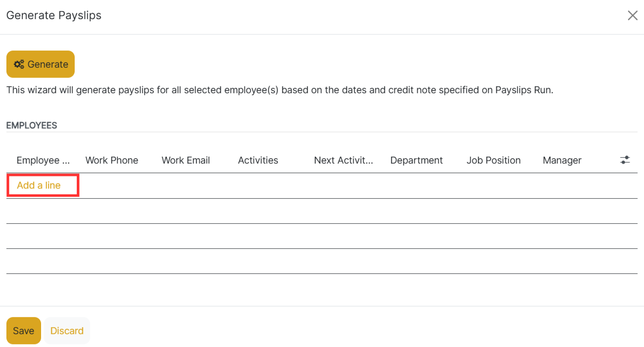Add a line to the employees table
Screen dimensions: 644x347
coord(39,185)
